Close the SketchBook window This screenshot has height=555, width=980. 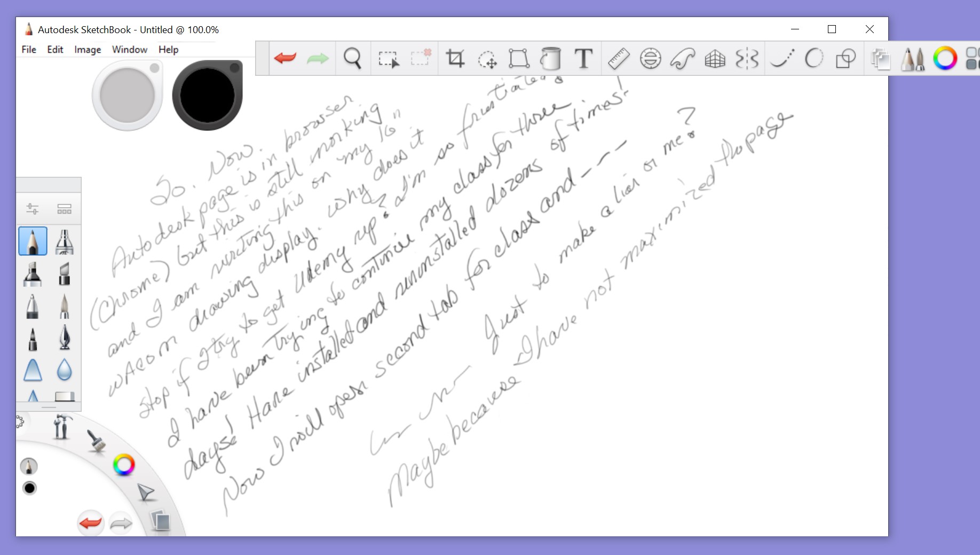point(870,29)
